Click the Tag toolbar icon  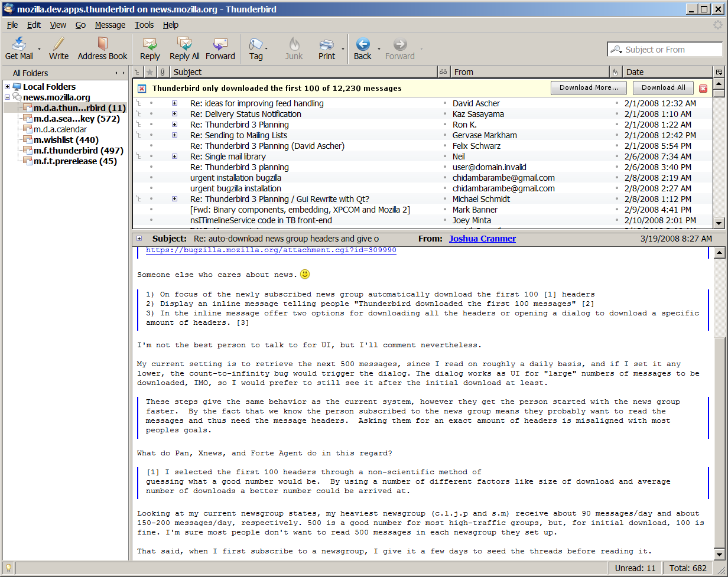pyautogui.click(x=255, y=45)
